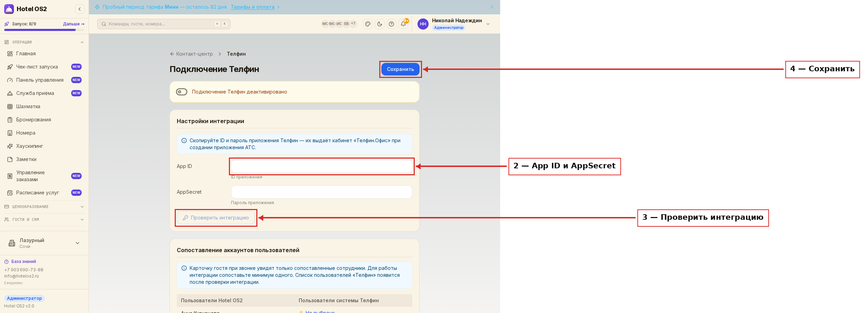This screenshot has width=868, height=313.
Task: Open the help question-mark icon
Action: point(391,24)
